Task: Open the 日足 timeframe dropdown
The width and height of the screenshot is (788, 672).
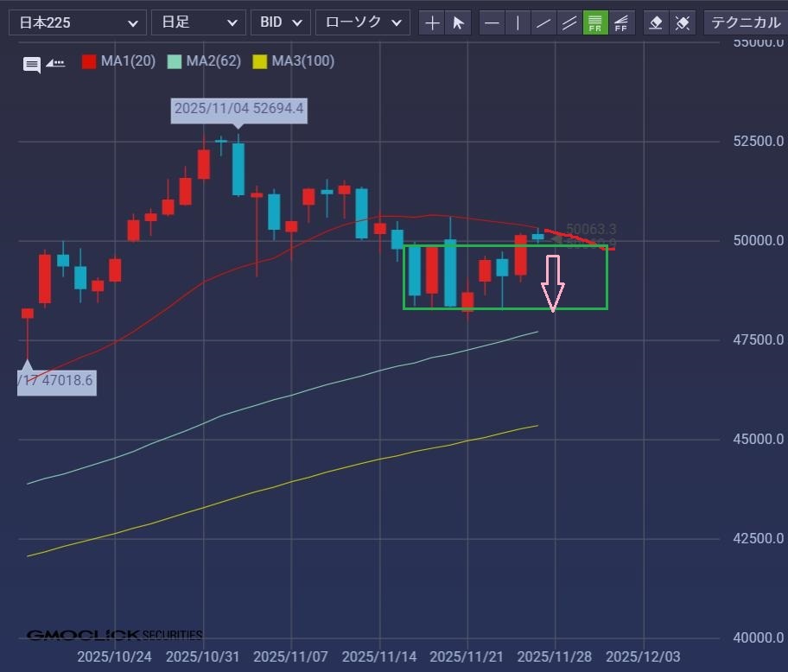Action: (x=198, y=22)
